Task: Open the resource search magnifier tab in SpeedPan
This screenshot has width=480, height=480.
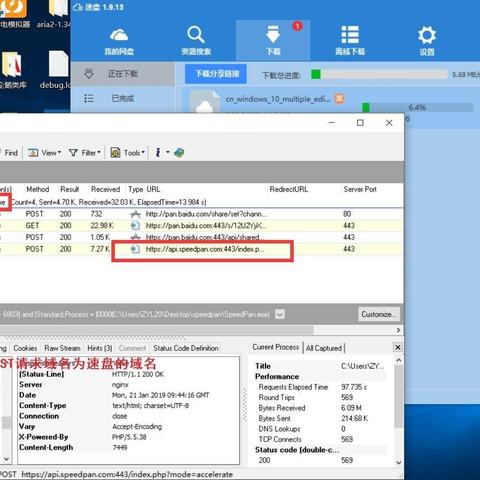Action: (196, 41)
